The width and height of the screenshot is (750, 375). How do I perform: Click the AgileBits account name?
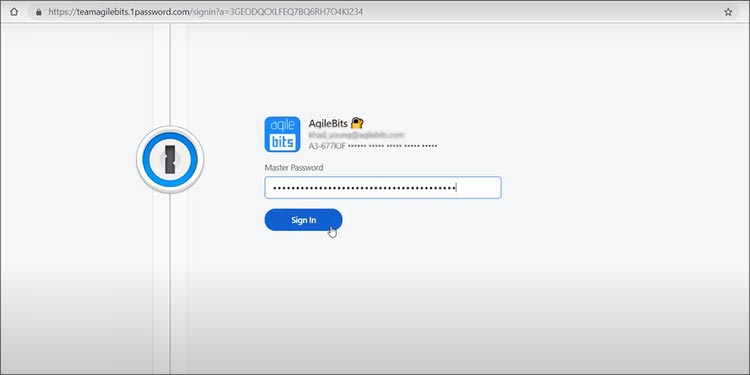328,123
